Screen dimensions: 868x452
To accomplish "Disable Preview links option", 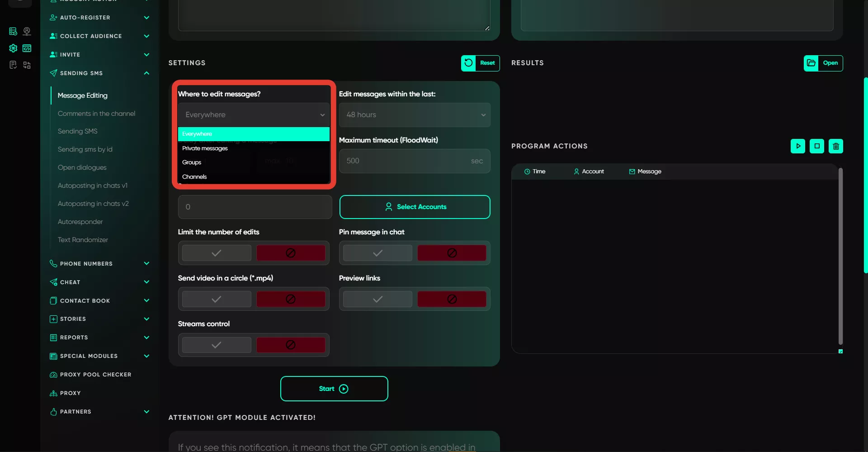I will pos(452,299).
